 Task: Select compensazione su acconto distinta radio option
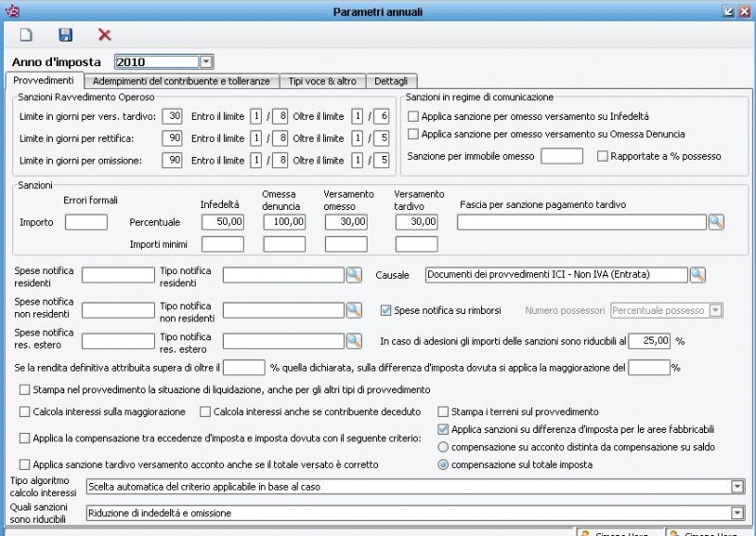(443, 447)
